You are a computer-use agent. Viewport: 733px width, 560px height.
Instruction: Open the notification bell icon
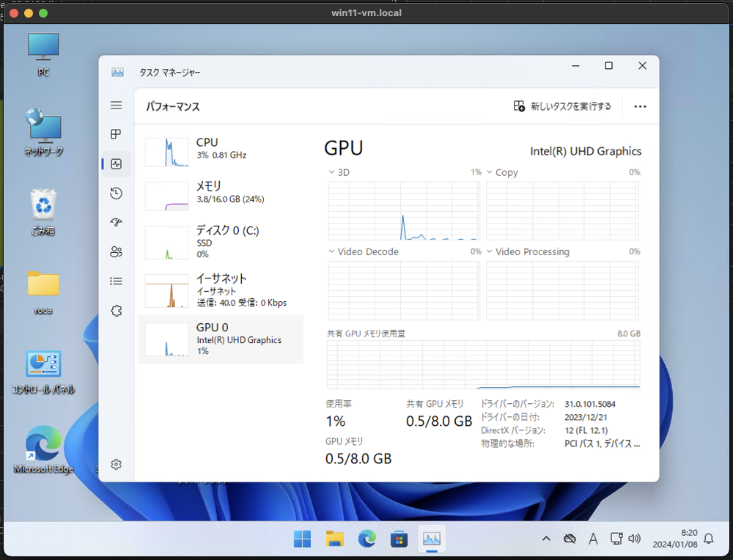point(709,539)
